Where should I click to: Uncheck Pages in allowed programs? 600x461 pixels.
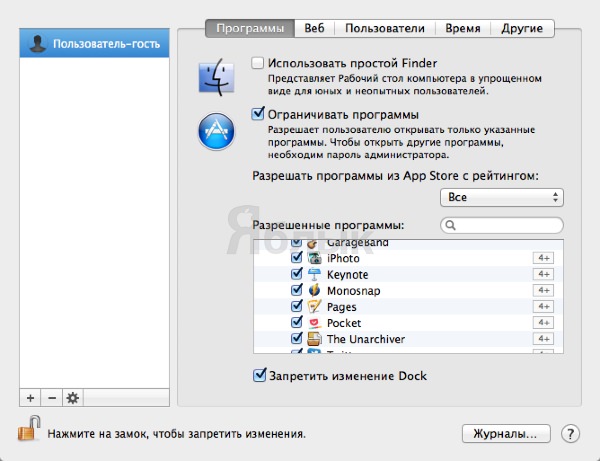click(x=297, y=306)
